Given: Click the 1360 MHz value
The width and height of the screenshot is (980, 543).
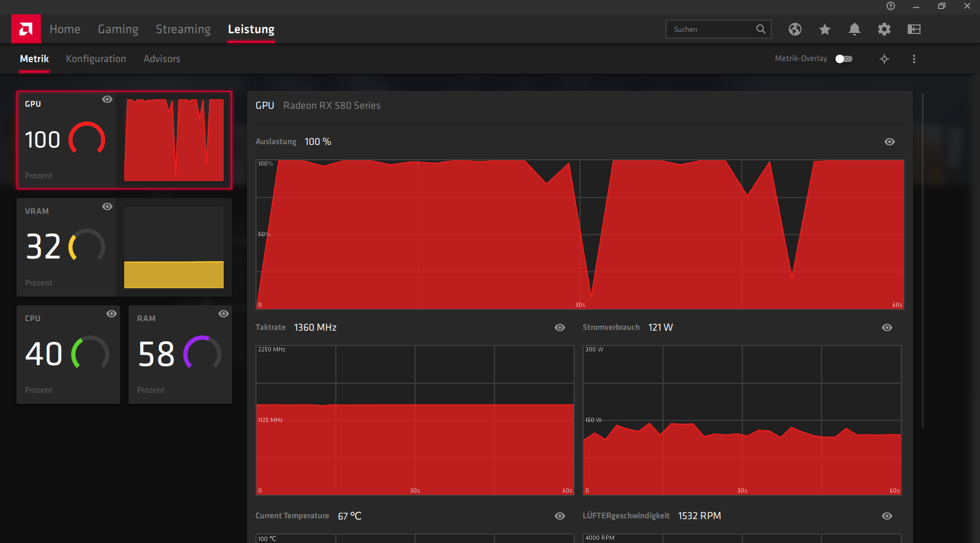Looking at the screenshot, I should pyautogui.click(x=316, y=327).
